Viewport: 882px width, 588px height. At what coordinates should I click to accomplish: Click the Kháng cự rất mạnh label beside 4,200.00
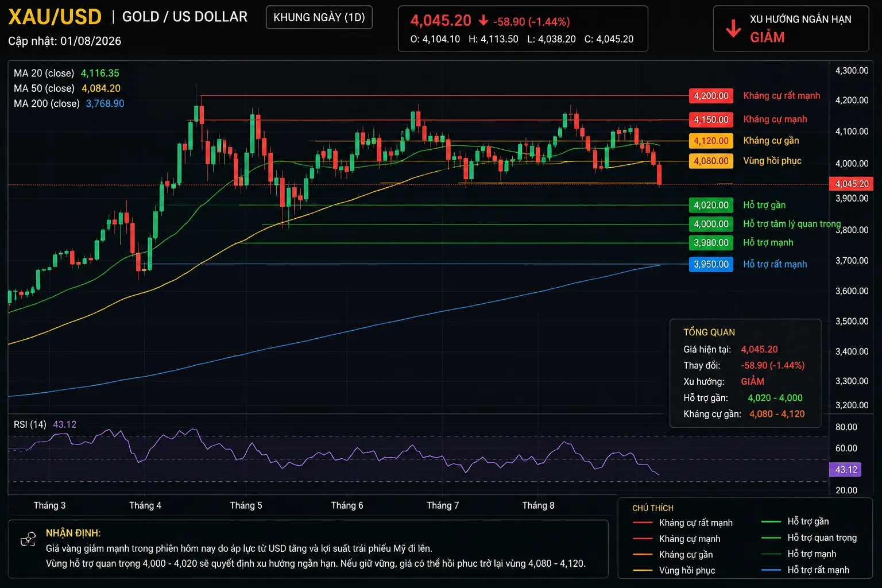[x=782, y=96]
